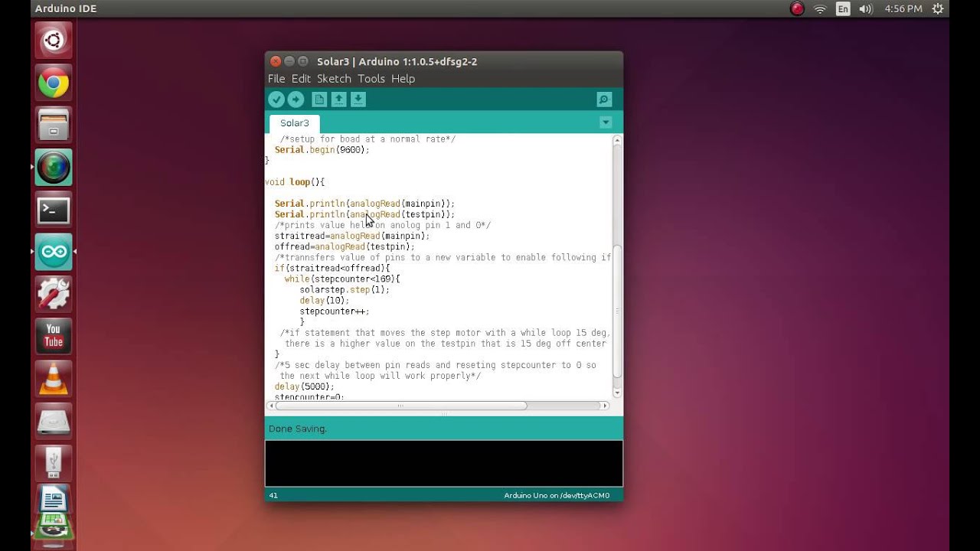The height and width of the screenshot is (551, 980).
Task: Close the Arduino window
Action: 276,61
